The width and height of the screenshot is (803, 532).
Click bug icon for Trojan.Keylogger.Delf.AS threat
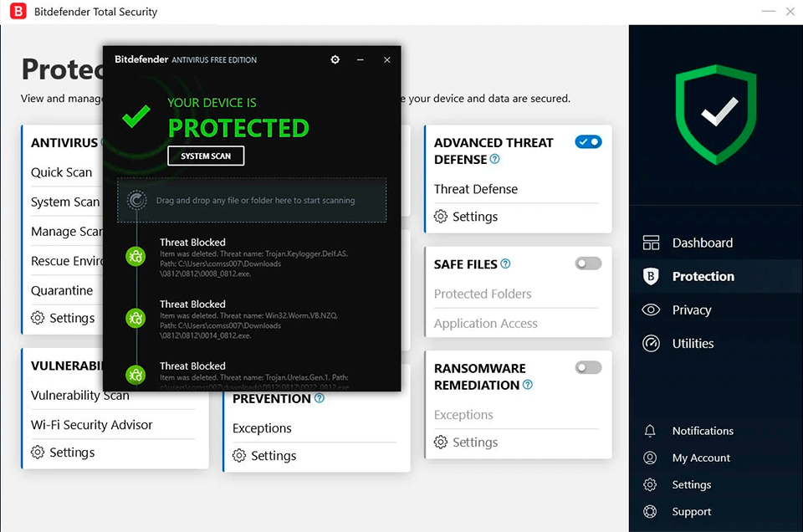[136, 257]
